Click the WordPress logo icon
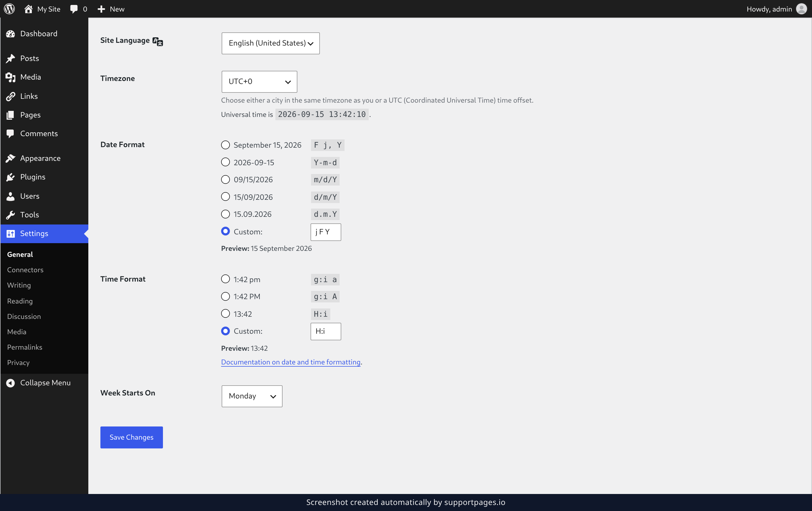This screenshot has height=511, width=812. point(9,9)
